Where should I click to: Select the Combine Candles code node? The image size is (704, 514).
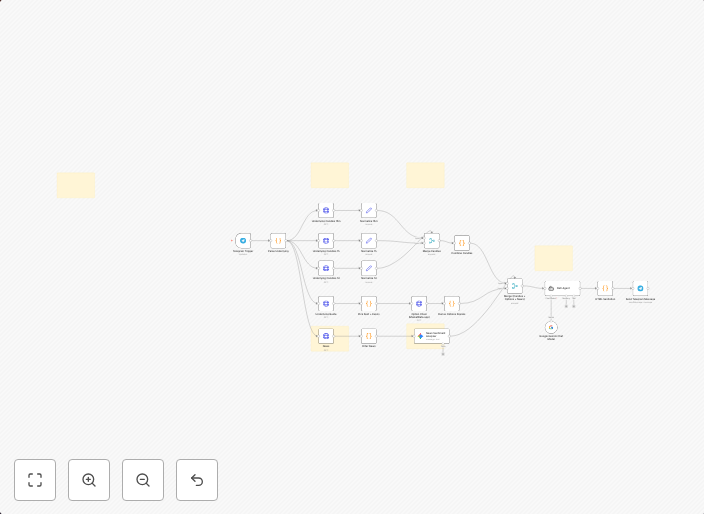(x=461, y=243)
